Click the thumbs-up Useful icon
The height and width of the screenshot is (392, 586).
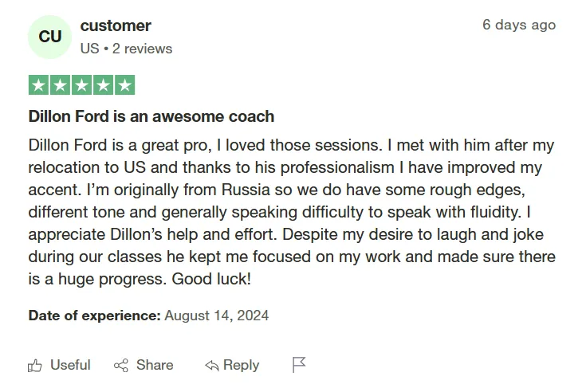pos(35,366)
